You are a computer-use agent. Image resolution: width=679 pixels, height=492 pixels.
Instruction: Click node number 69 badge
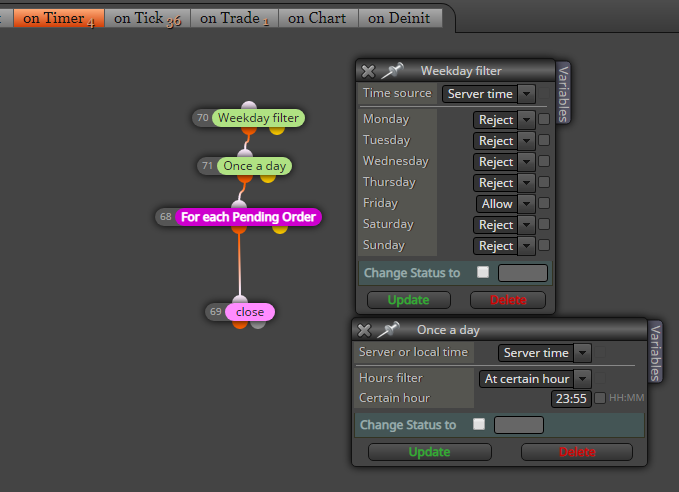pyautogui.click(x=216, y=312)
